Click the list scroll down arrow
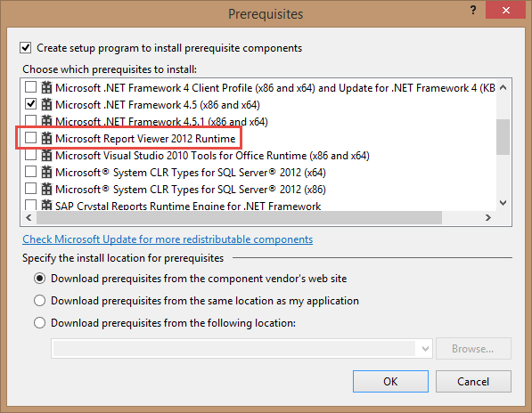This screenshot has height=413, width=532. click(x=503, y=203)
